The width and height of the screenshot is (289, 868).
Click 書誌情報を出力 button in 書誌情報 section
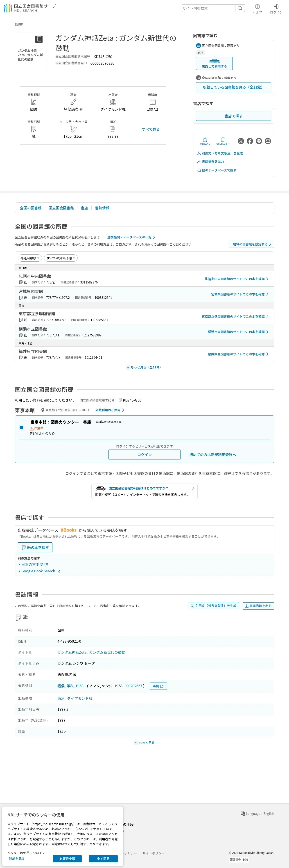tap(258, 606)
